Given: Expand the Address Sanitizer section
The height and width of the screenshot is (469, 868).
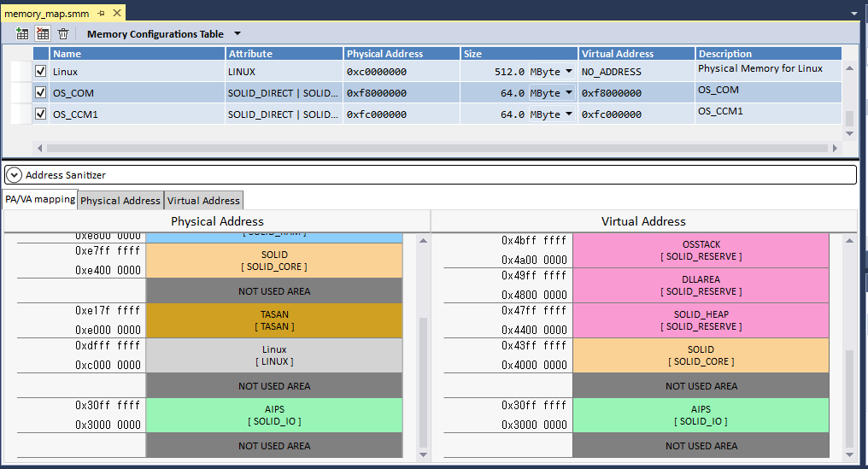Looking at the screenshot, I should [14, 174].
